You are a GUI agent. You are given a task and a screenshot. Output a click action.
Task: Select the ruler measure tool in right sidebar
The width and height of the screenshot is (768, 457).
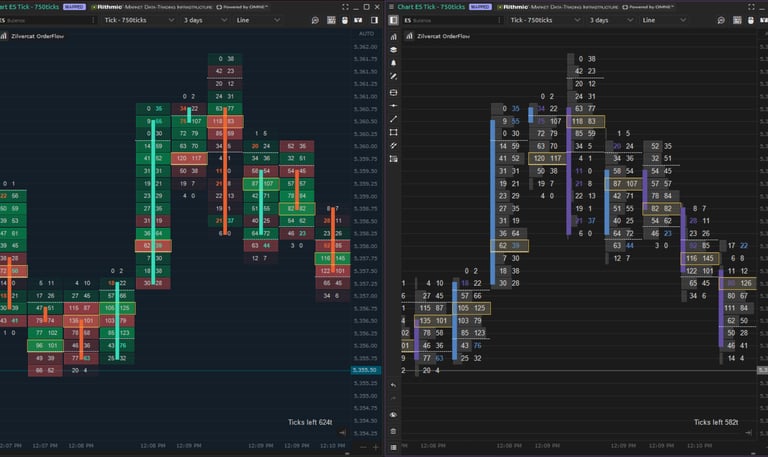(x=393, y=145)
